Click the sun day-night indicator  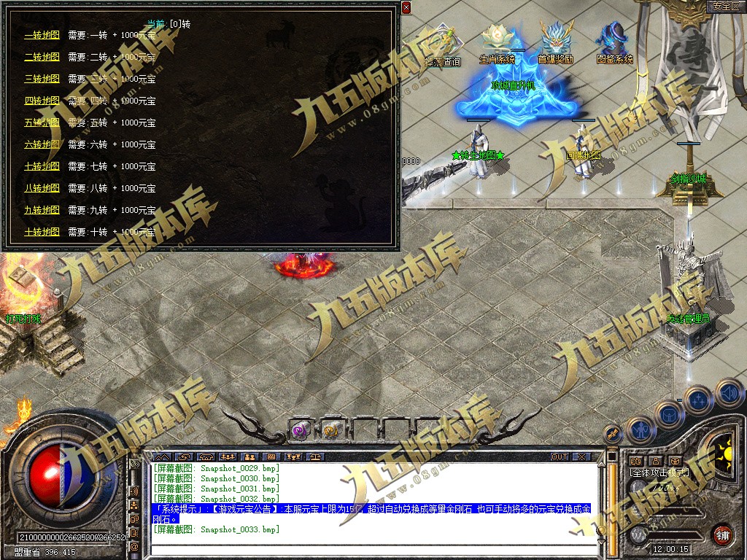tap(725, 454)
